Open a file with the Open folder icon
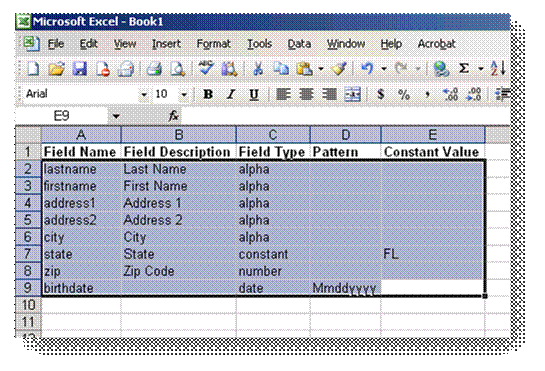The height and width of the screenshot is (371, 545). click(57, 68)
